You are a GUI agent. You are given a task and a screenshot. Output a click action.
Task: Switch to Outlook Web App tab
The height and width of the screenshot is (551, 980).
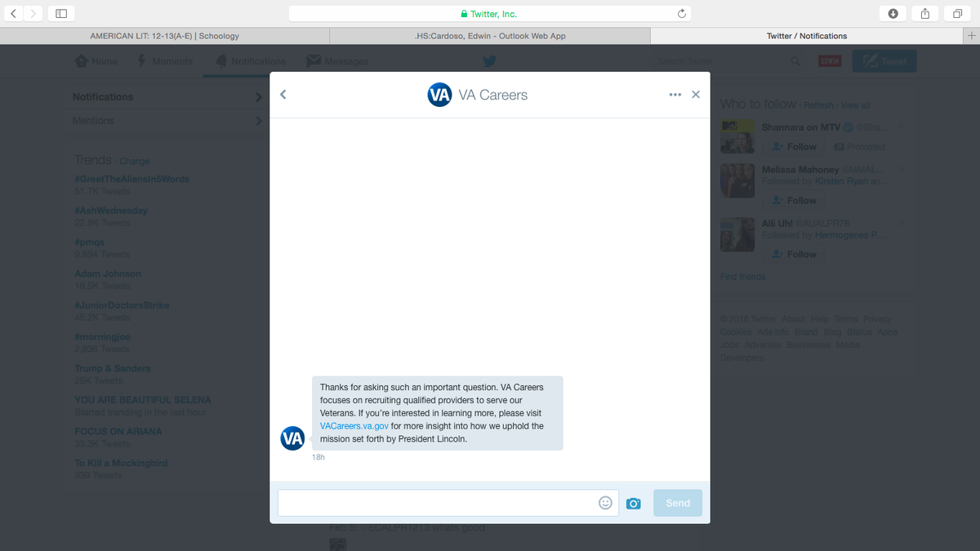coord(490,36)
